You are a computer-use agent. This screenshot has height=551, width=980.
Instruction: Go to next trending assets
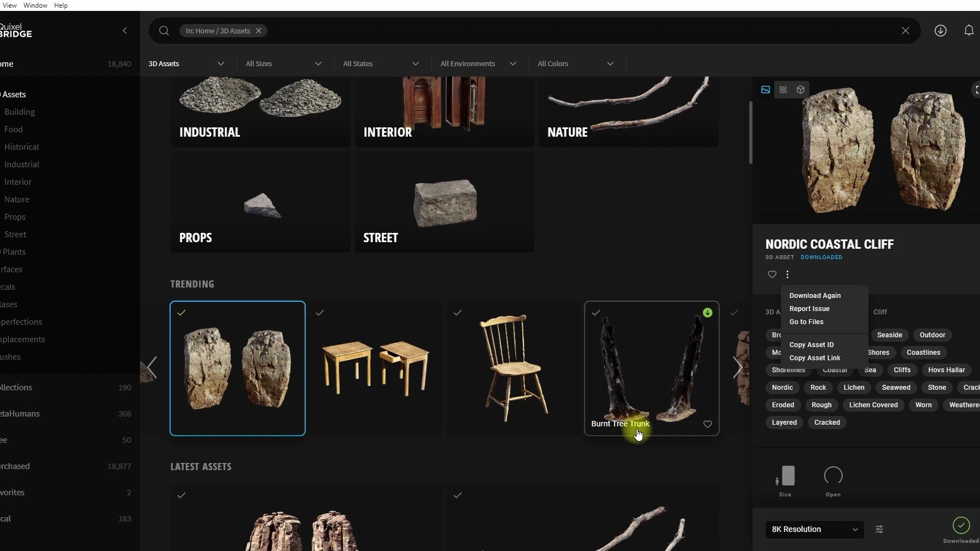737,367
